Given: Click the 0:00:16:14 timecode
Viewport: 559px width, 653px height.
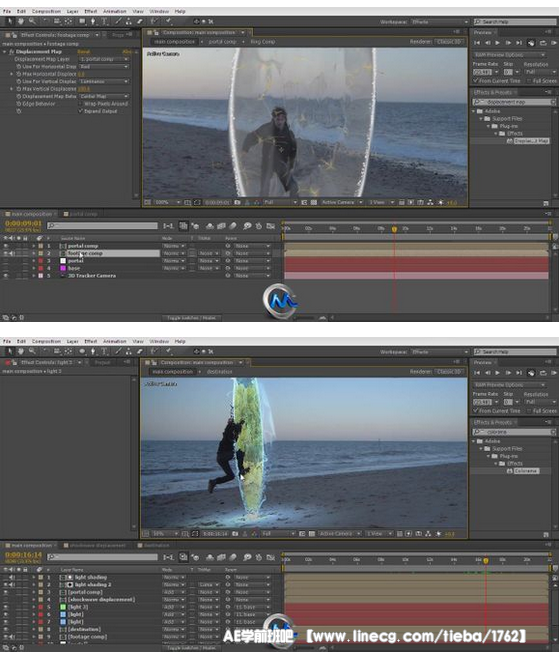Looking at the screenshot, I should pos(23,554).
